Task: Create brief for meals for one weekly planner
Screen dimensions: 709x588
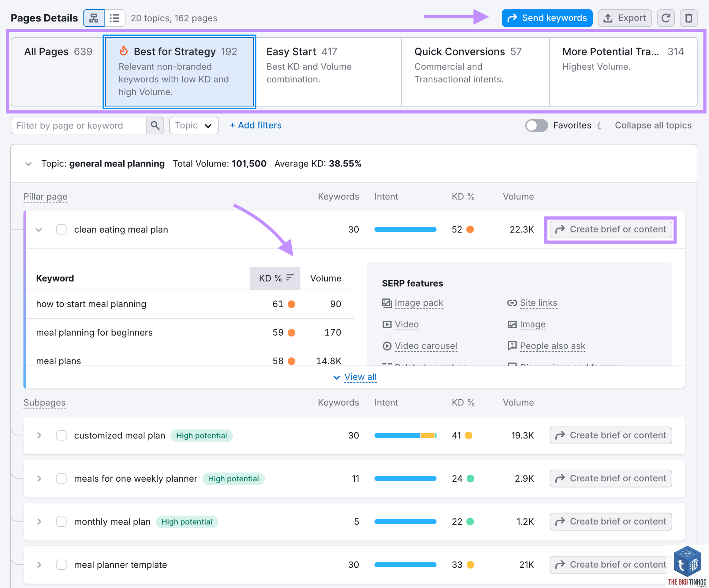Action: 611,479
